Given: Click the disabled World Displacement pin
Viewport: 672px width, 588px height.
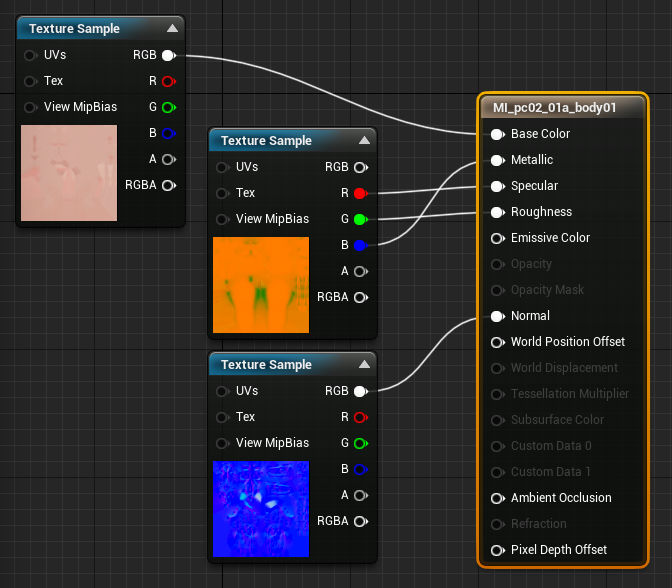Looking at the screenshot, I should click(x=498, y=368).
